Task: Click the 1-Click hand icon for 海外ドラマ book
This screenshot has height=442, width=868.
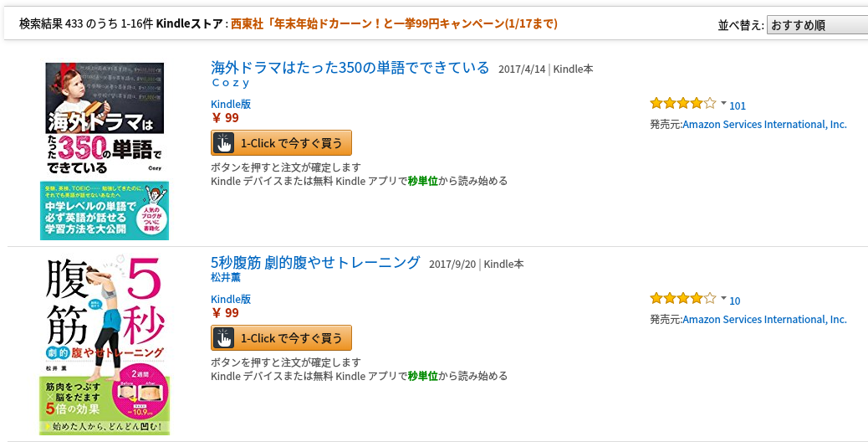Action: point(223,143)
